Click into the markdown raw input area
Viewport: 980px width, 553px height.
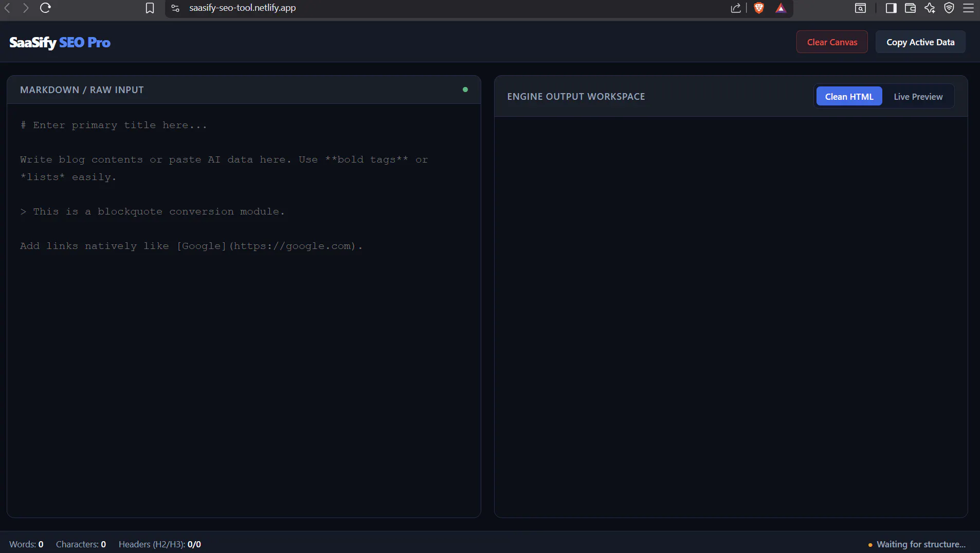coord(244,310)
